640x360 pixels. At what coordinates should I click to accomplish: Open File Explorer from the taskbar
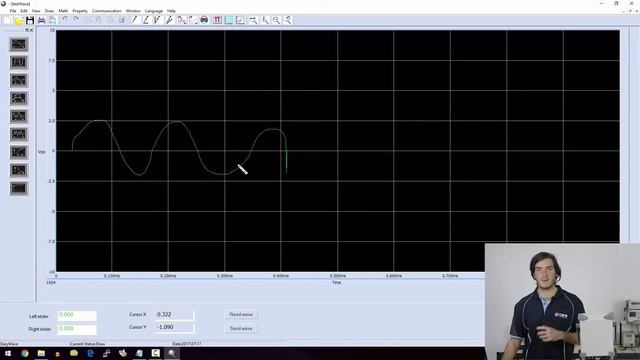point(41,353)
